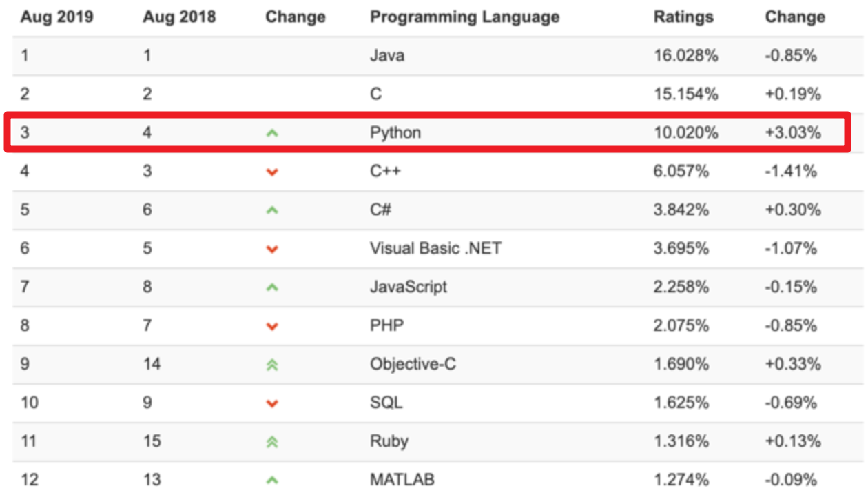
Task: Click the green up arrow in Python row
Action: (272, 132)
